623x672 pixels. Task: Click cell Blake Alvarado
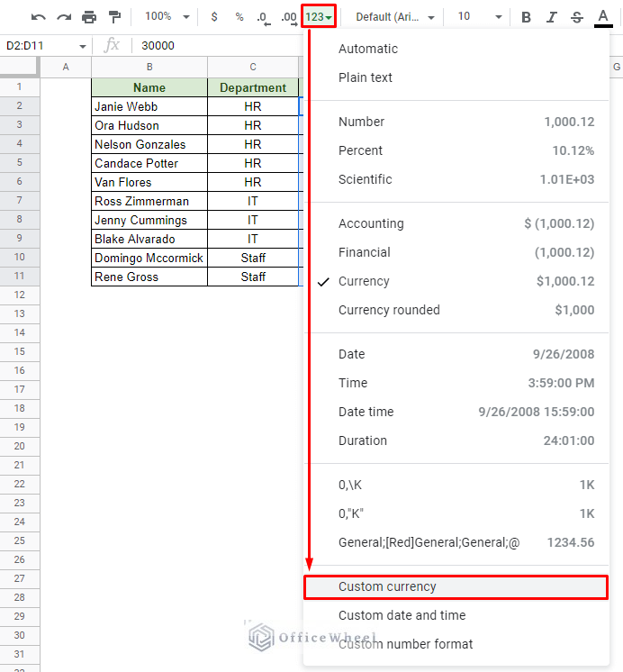pos(149,239)
